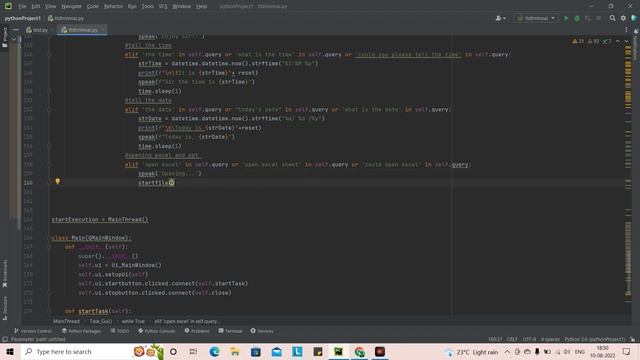Open the Terminal tool window

(x=230, y=331)
